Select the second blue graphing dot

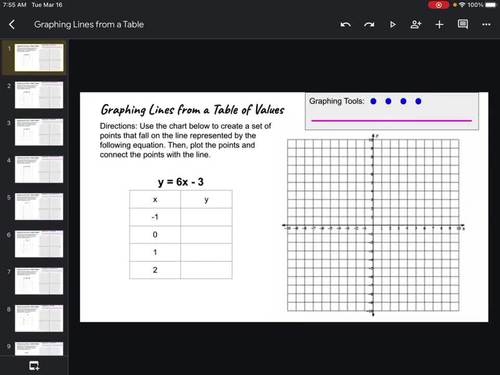pos(388,101)
